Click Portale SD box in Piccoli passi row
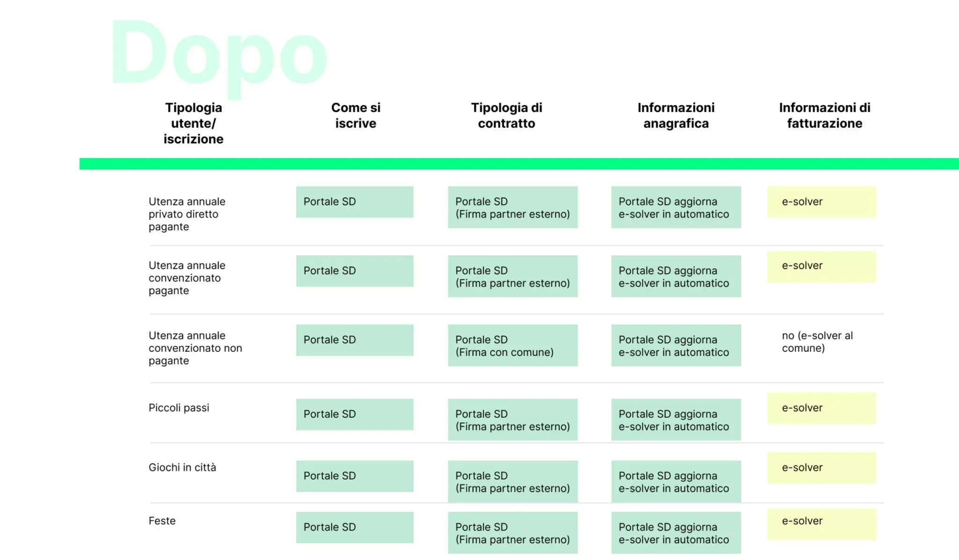 [x=354, y=414]
